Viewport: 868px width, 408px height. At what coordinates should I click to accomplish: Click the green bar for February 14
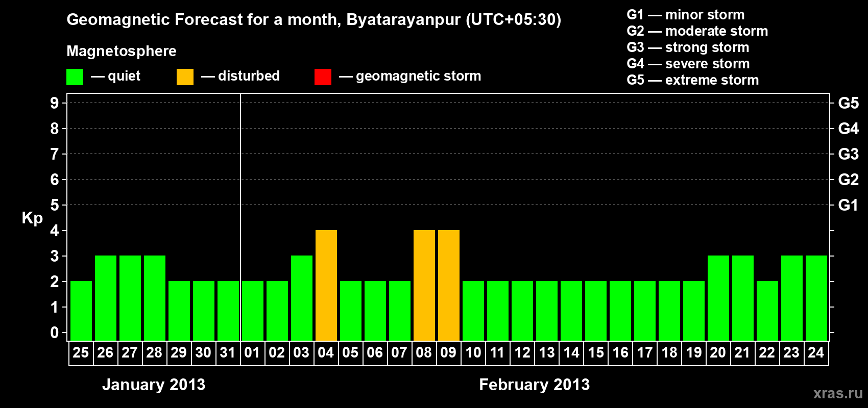pyautogui.click(x=571, y=311)
